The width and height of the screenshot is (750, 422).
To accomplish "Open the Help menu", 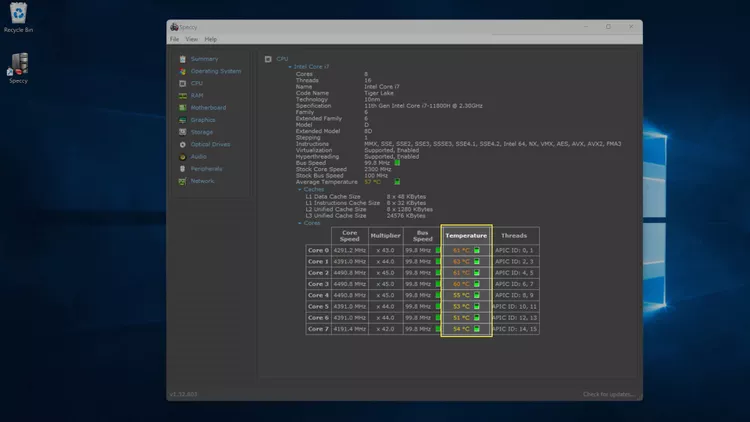I will pyautogui.click(x=210, y=39).
